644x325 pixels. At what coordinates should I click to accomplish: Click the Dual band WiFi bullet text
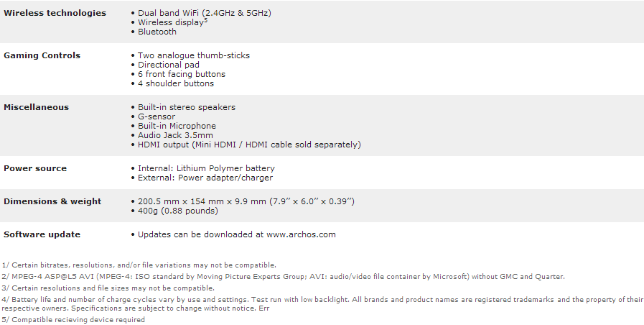(205, 13)
